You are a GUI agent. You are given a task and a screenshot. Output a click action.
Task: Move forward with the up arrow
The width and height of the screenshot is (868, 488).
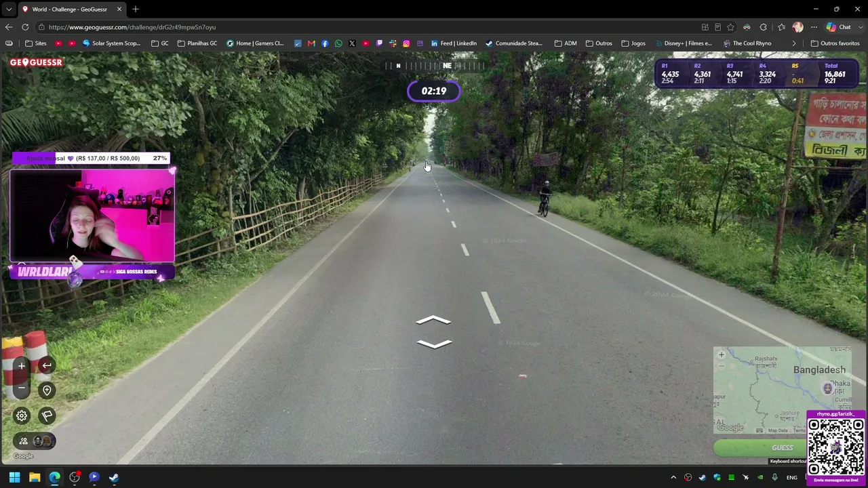434,320
